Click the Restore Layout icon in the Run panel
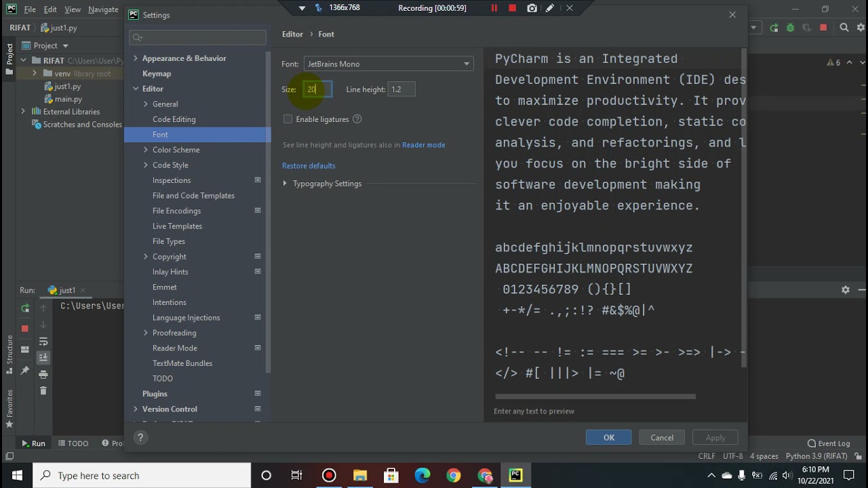868x488 pixels. 25,350
